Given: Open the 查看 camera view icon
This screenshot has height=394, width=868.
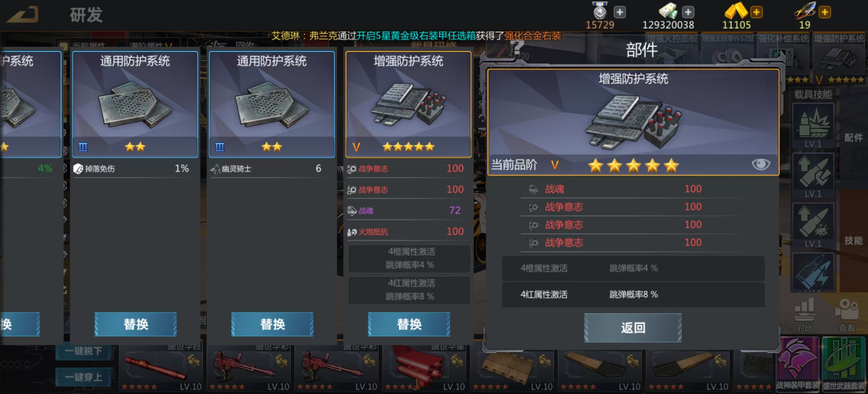Looking at the screenshot, I should click(846, 316).
